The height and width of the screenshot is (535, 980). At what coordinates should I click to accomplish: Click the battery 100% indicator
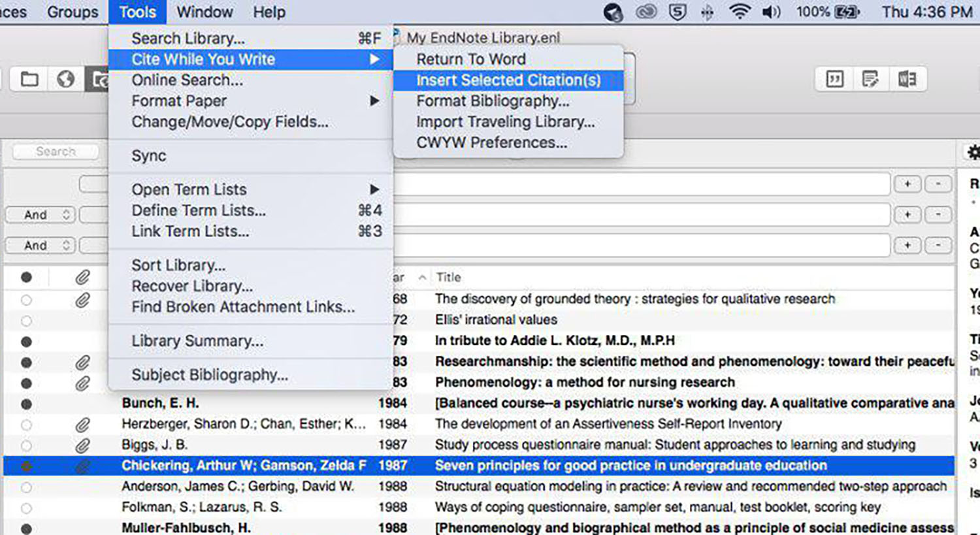tap(828, 12)
